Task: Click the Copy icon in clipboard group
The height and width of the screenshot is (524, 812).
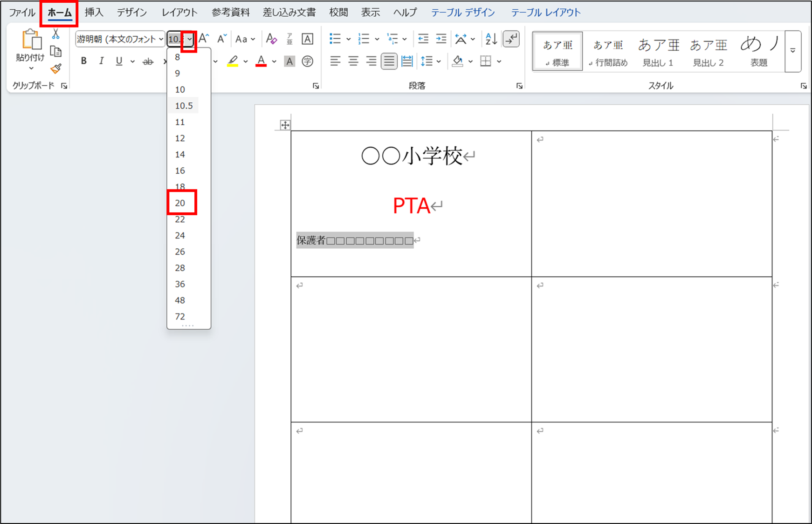Action: coord(56,51)
